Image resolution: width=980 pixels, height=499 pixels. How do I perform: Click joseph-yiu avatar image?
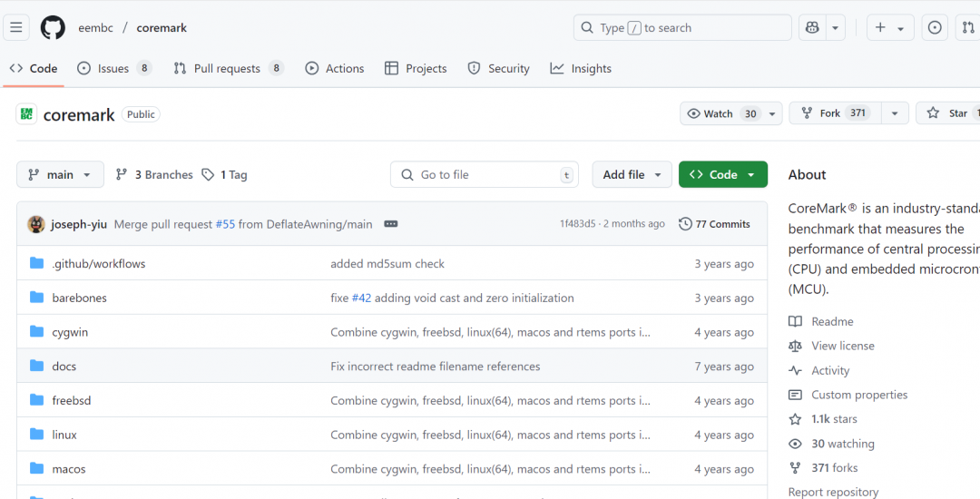[x=36, y=224]
